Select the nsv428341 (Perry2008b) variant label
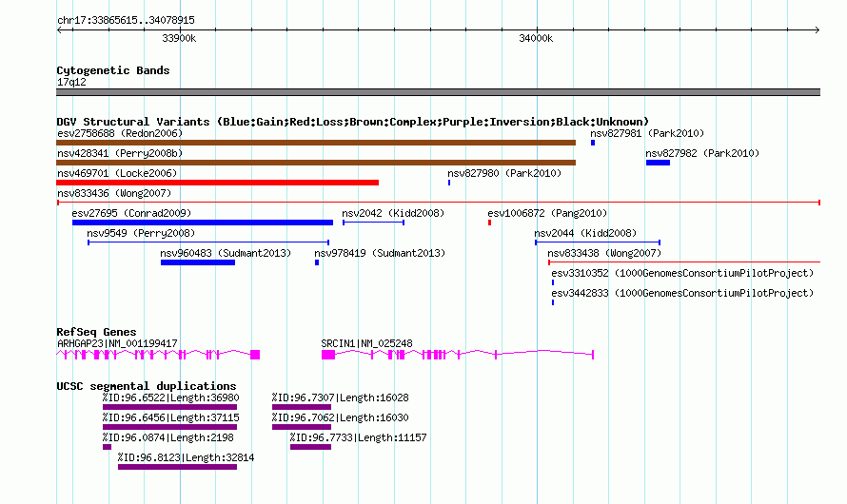The width and height of the screenshot is (847, 504). click(120, 153)
